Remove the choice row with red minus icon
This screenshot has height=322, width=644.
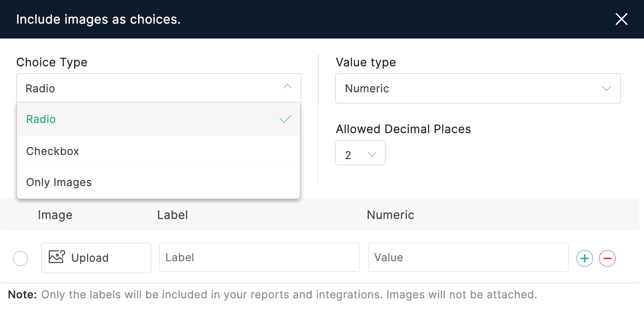point(607,258)
